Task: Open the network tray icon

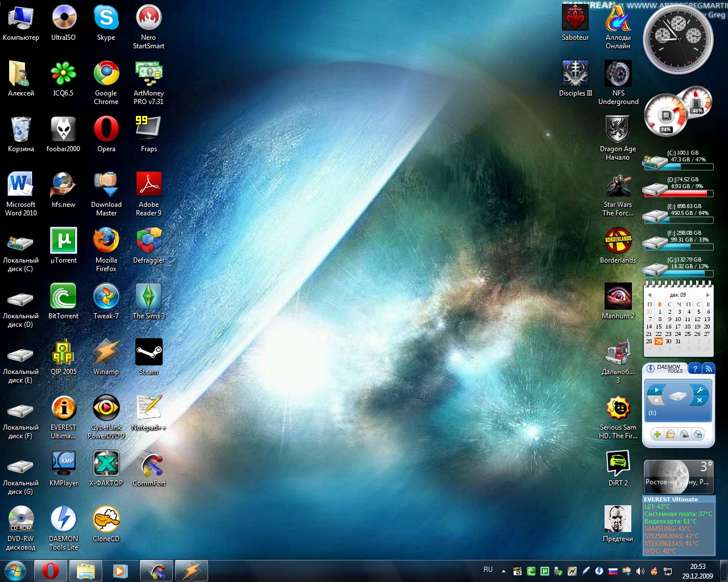Action: coord(668,571)
